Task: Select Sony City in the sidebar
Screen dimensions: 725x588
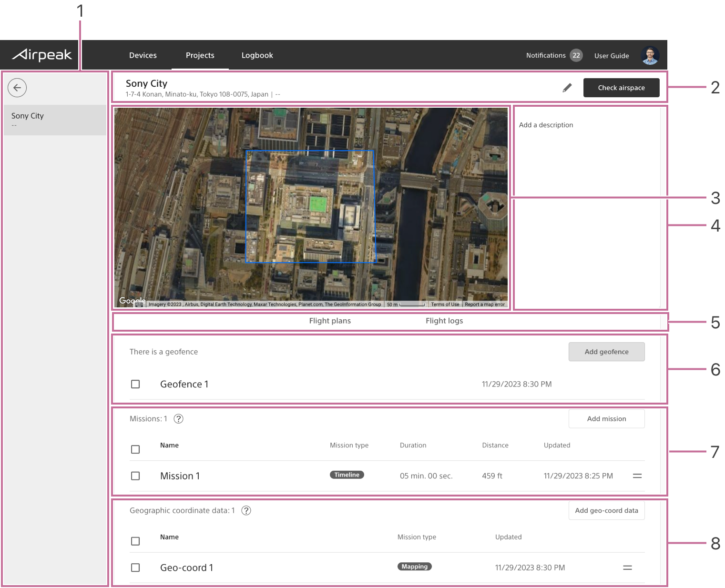Action: click(55, 120)
